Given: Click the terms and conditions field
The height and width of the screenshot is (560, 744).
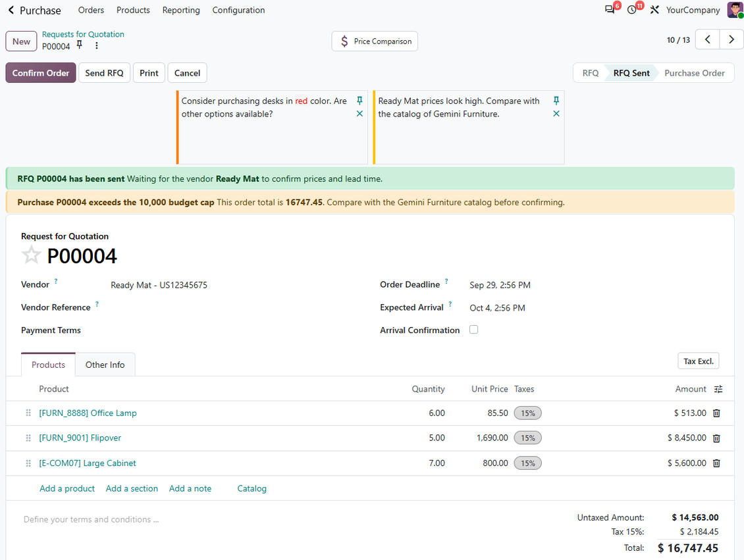Looking at the screenshot, I should click(91, 519).
